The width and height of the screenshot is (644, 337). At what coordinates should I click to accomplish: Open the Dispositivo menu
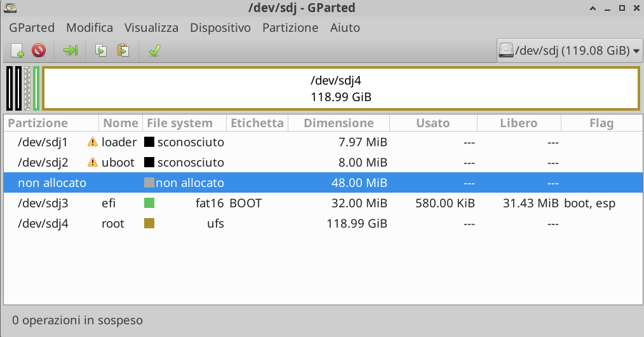(220, 28)
